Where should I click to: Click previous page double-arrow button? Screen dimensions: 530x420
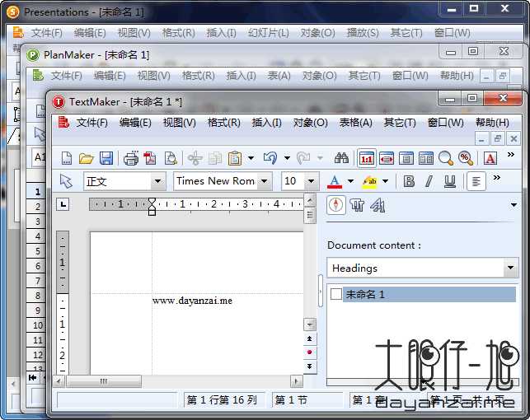tap(310, 338)
